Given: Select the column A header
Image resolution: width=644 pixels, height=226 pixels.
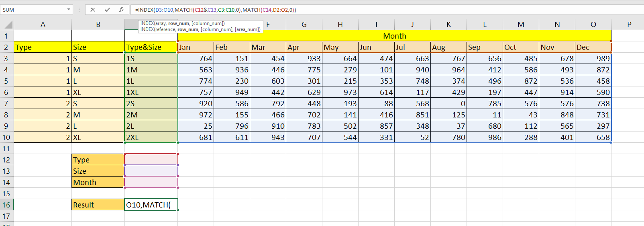Looking at the screenshot, I should tap(43, 25).
